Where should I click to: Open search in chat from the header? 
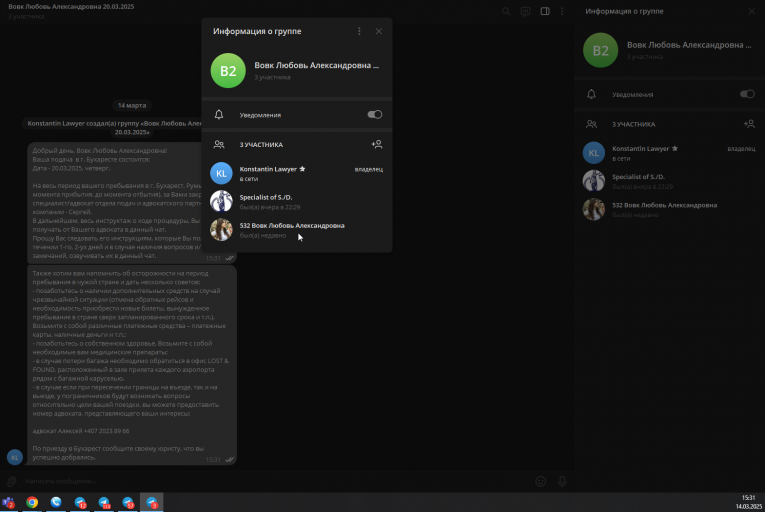pyautogui.click(x=506, y=11)
